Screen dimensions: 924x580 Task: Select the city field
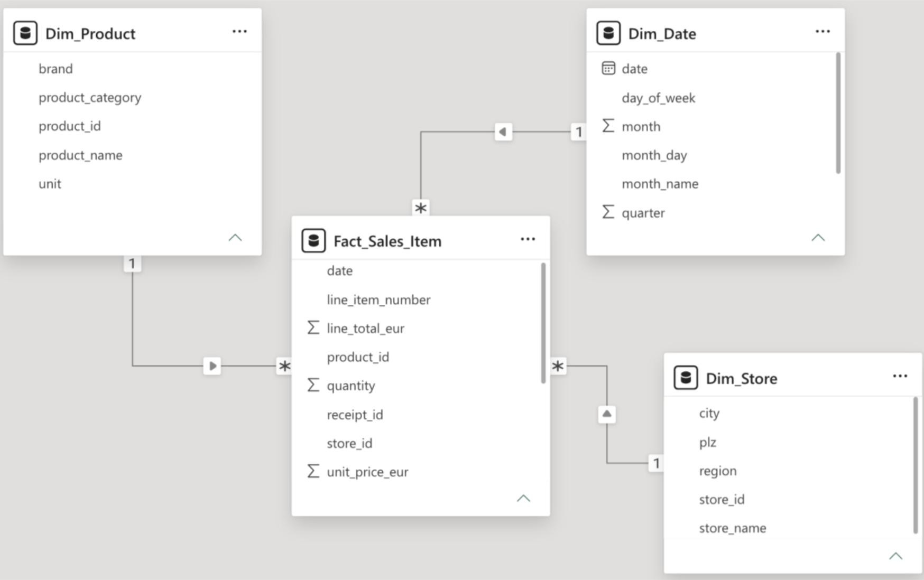709,414
